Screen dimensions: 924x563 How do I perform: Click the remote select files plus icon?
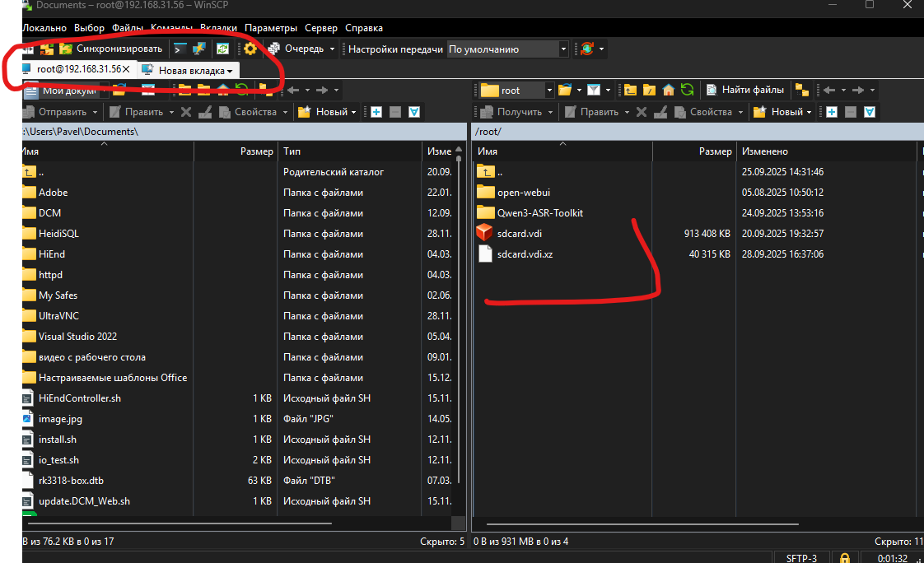tap(832, 112)
